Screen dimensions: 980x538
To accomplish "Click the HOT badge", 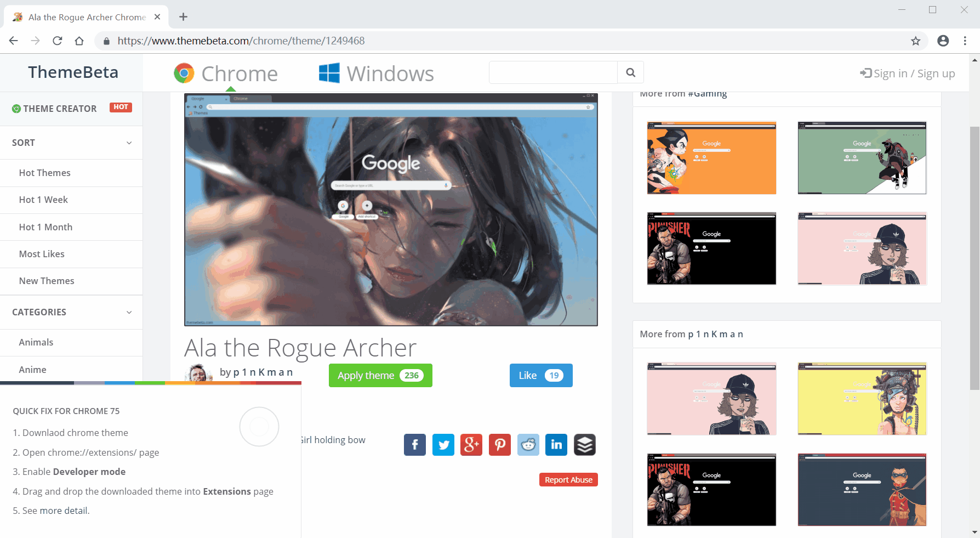I will pos(121,107).
